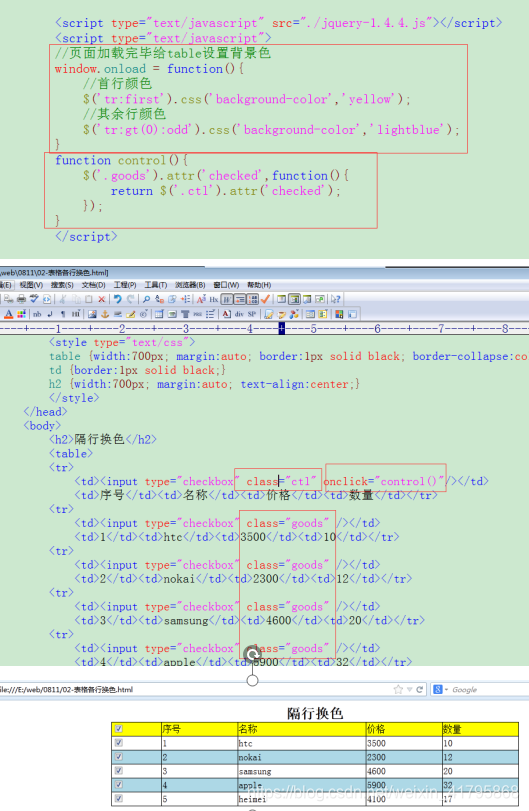The height and width of the screenshot is (811, 529).
Task: Open the 浏览器(B) menu
Action: point(190,285)
